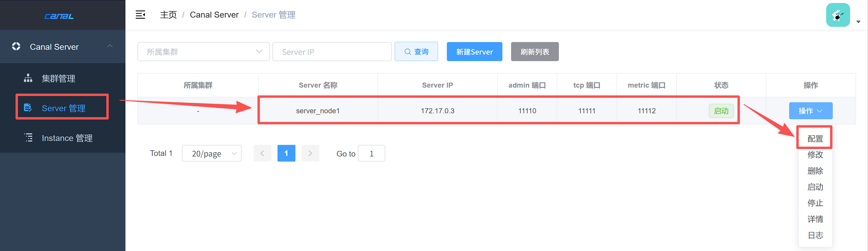Viewport: 868px width, 251px height.
Task: Select 删除 from the operation menu
Action: [815, 171]
